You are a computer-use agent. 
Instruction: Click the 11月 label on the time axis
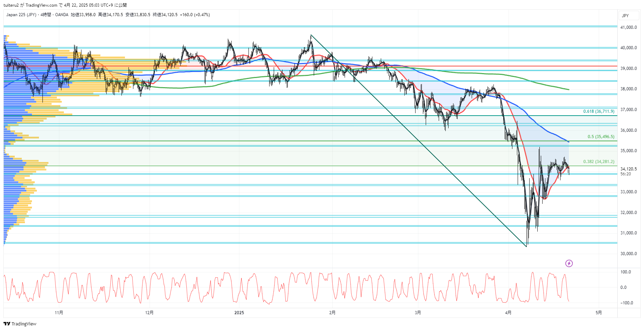point(59,312)
